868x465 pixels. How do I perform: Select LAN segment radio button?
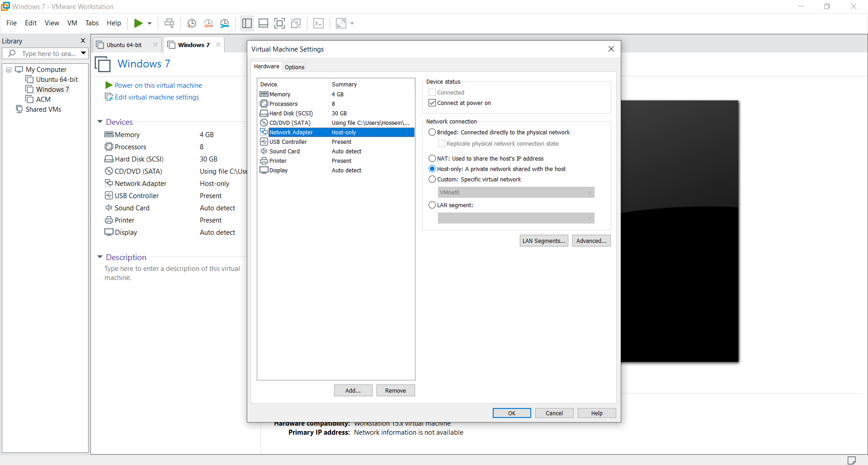432,205
